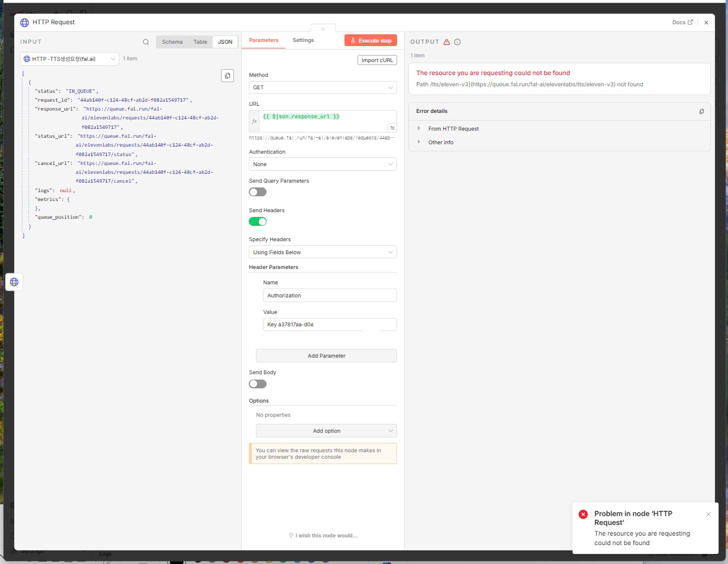Viewport: 728px width, 564px height.
Task: Click the "IN_QUEUE" status value
Action: (x=80, y=91)
